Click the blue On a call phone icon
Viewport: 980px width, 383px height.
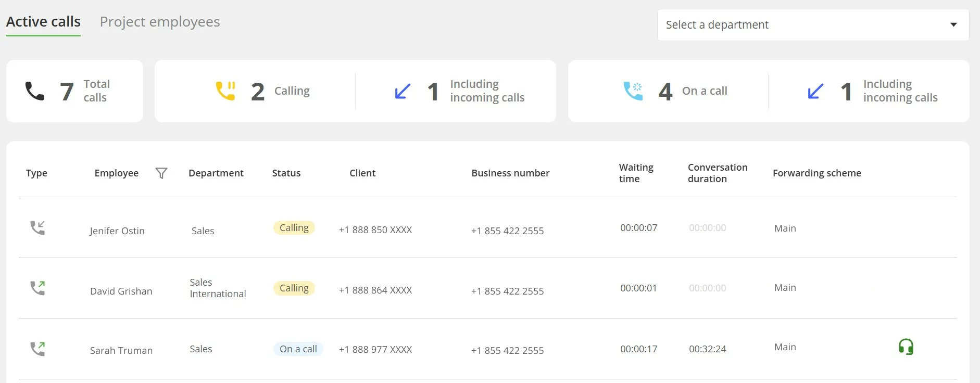pyautogui.click(x=633, y=91)
